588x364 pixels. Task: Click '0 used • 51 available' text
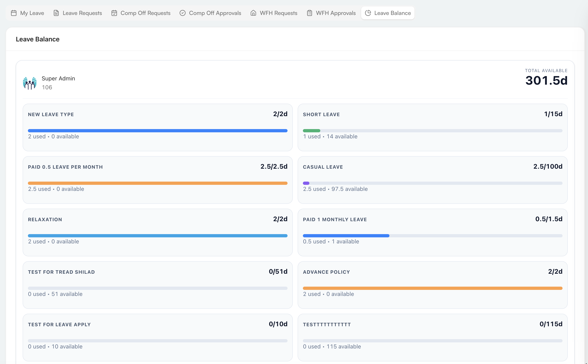click(x=55, y=294)
